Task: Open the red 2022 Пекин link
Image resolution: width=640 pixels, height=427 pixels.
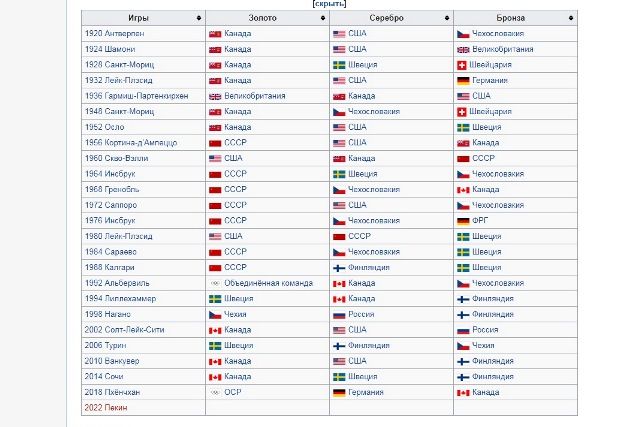Action: (106, 408)
